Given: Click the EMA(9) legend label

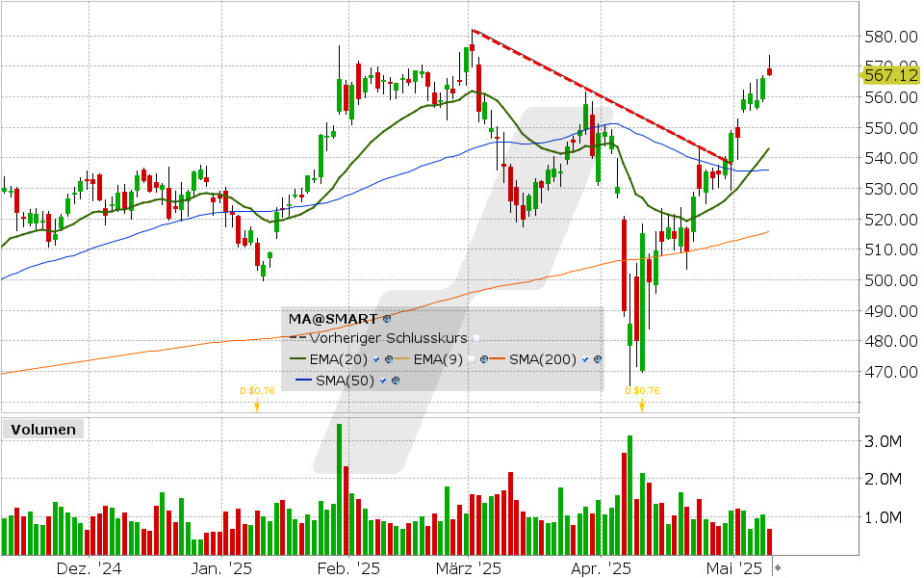Looking at the screenshot, I should (x=438, y=359).
